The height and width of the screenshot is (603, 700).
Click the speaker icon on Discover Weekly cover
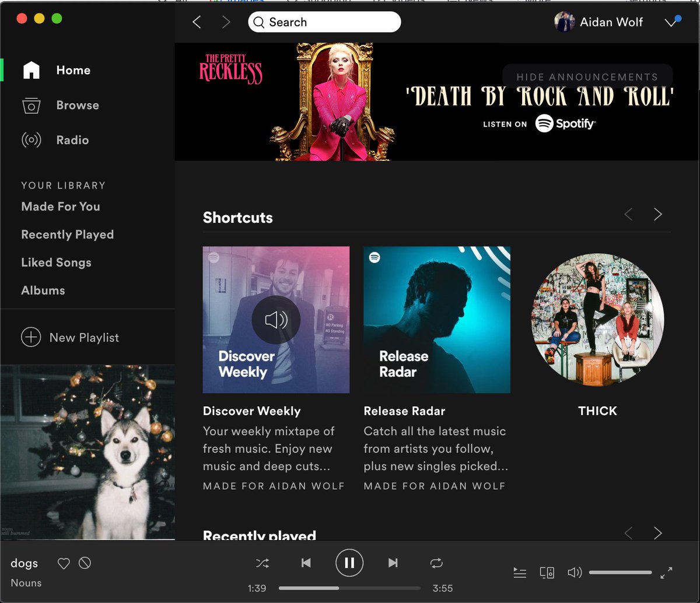[276, 320]
